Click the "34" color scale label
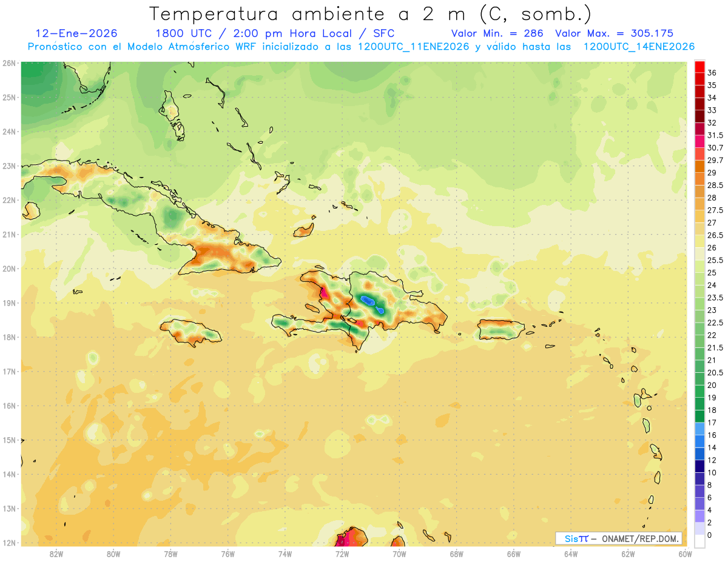 click(x=712, y=98)
